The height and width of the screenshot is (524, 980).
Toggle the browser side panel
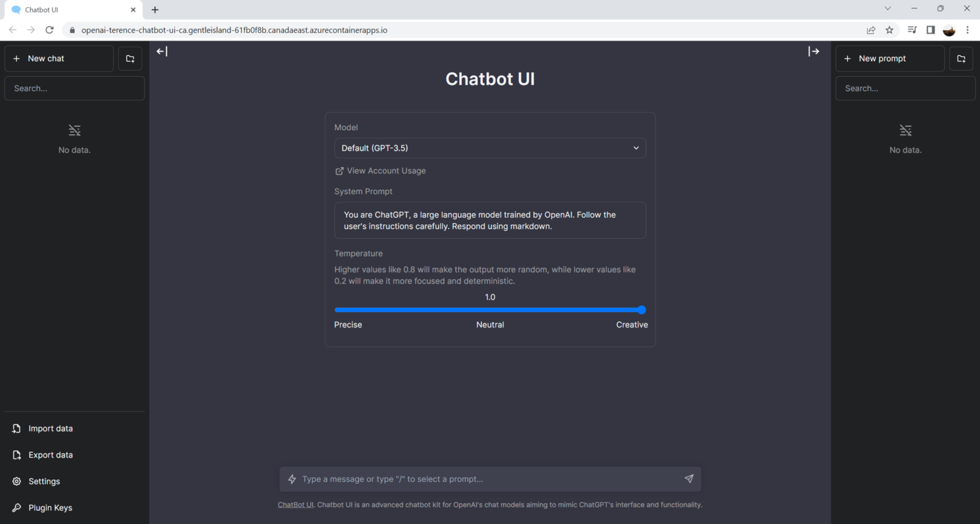tap(931, 30)
